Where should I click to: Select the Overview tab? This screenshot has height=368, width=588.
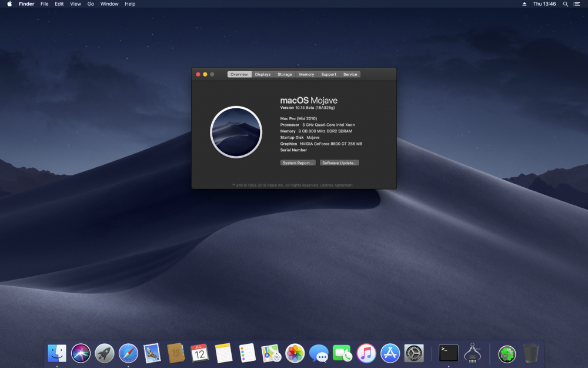pos(239,74)
